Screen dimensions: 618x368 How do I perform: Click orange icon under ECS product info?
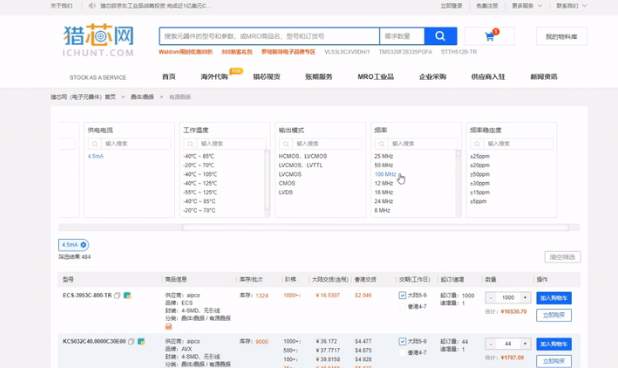[x=168, y=326]
